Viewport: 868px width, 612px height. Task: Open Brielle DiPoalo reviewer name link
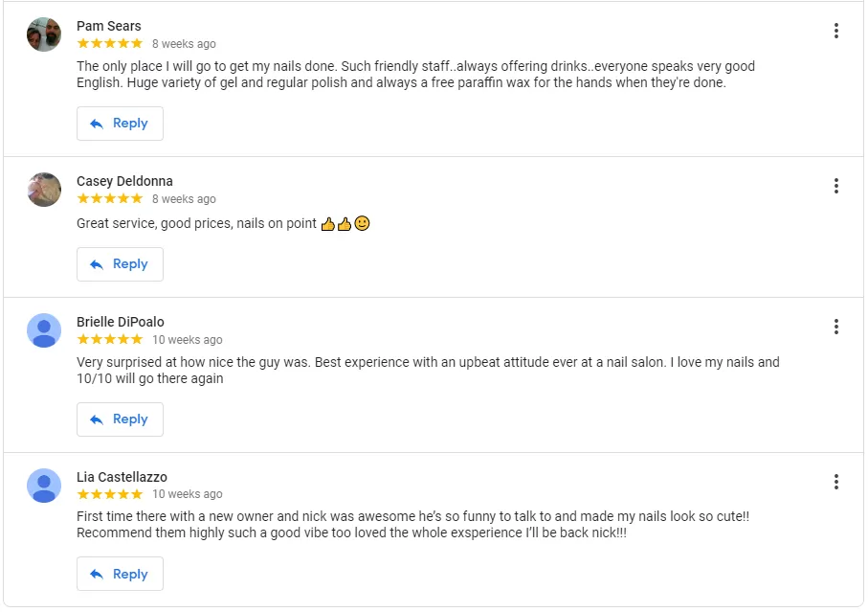121,322
